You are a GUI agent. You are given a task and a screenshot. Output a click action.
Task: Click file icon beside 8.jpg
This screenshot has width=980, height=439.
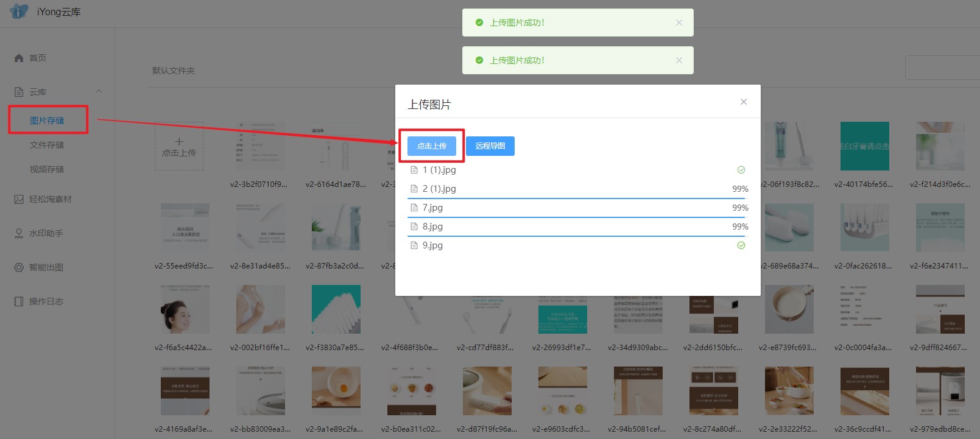414,227
